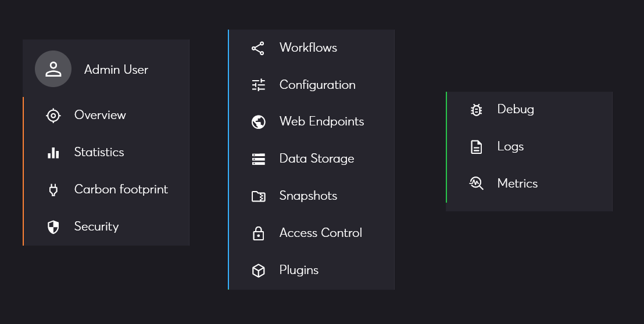This screenshot has width=644, height=324.
Task: Click the Security shield icon
Action: (x=53, y=227)
